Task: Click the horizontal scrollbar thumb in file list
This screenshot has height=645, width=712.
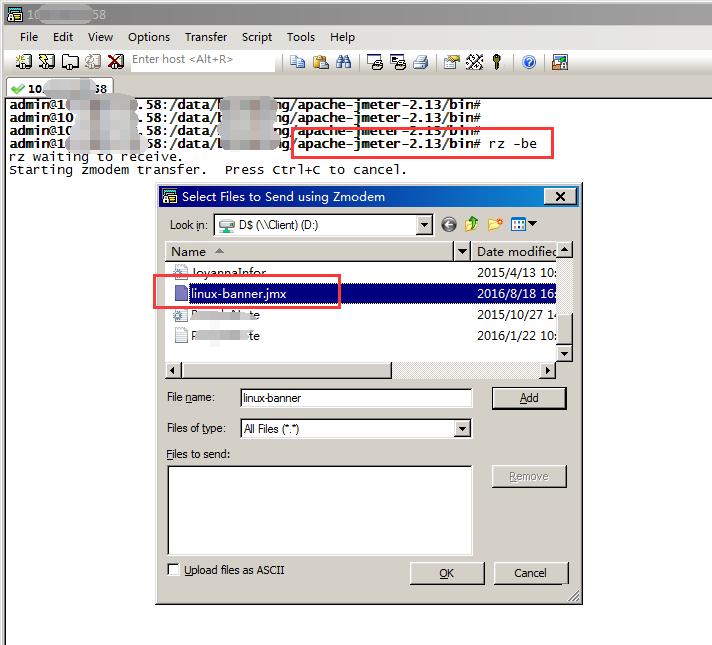Action: (287, 370)
